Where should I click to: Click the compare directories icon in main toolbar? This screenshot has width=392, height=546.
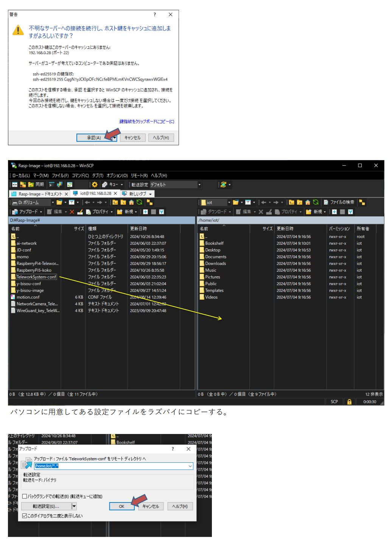pos(15,184)
